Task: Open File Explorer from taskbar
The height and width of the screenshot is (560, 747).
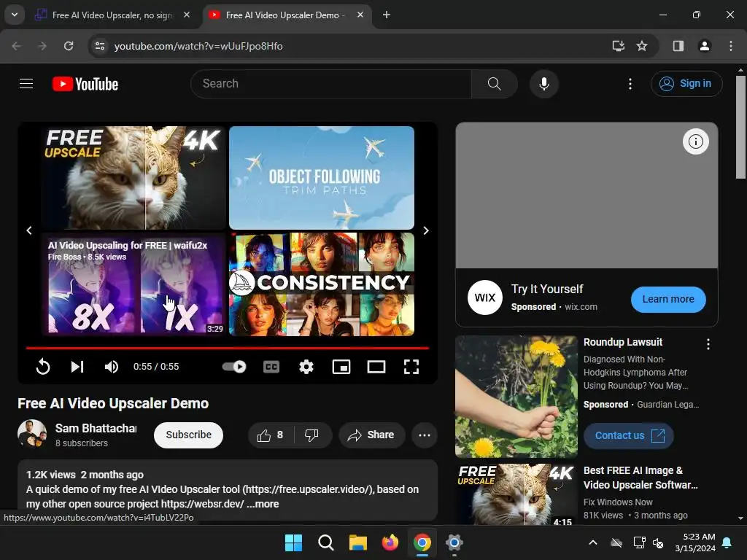Action: pos(357,542)
